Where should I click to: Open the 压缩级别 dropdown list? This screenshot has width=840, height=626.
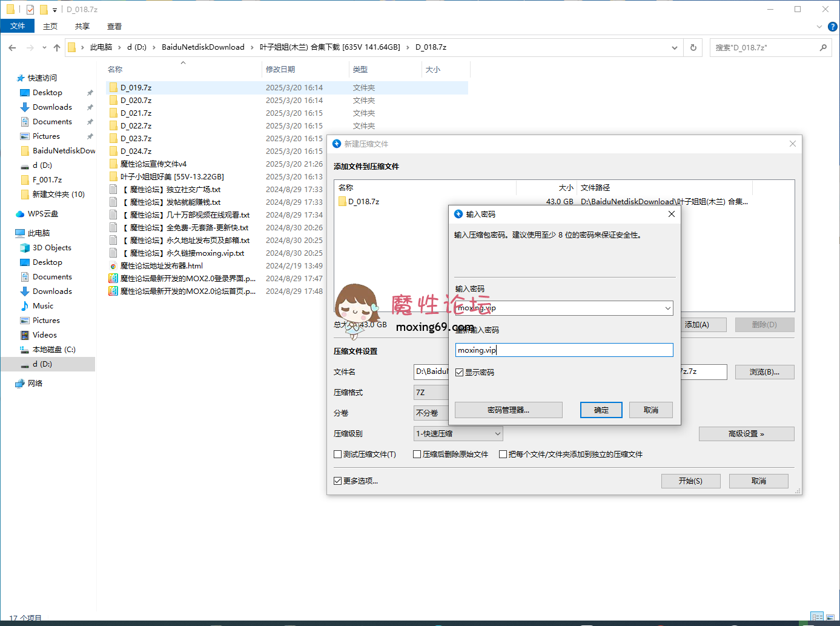click(497, 434)
